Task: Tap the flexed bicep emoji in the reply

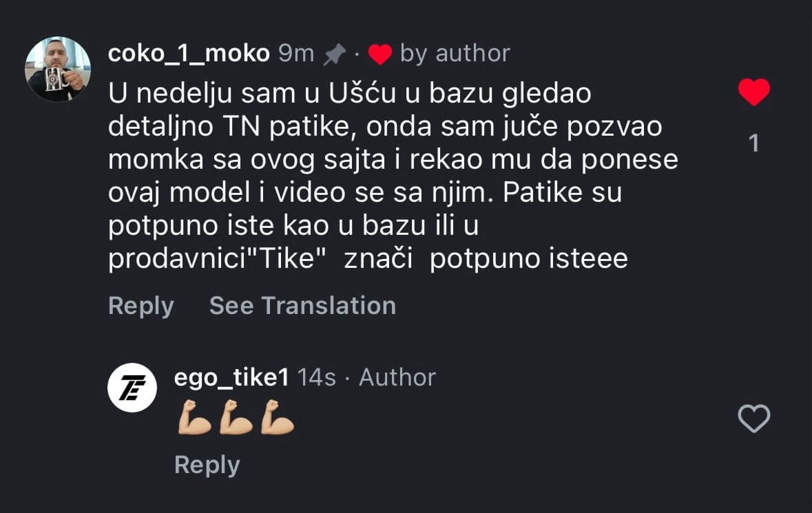Action: tap(194, 419)
